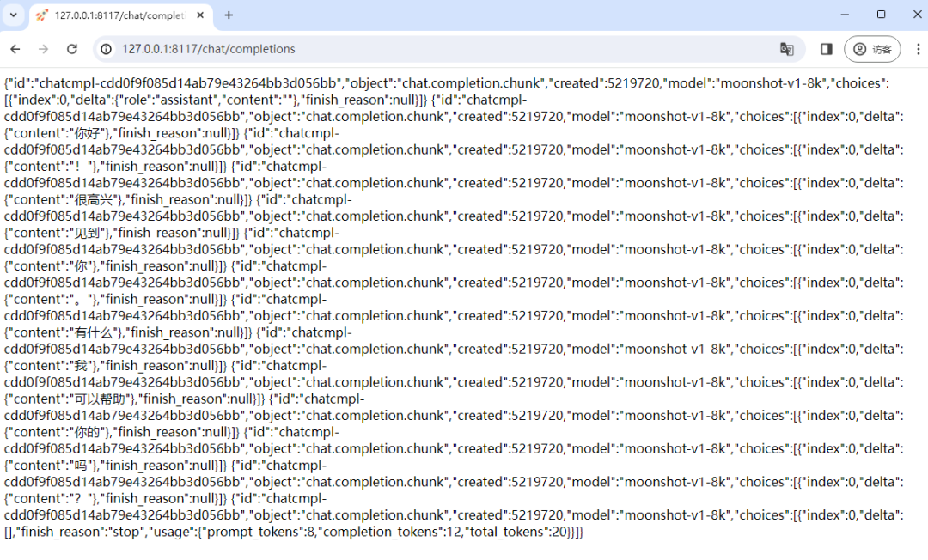The height and width of the screenshot is (560, 928).
Task: Click the text "有什么" in the response
Action: pyautogui.click(x=95, y=333)
